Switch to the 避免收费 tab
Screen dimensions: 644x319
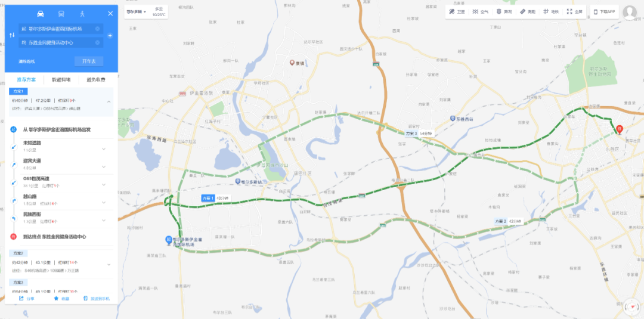point(95,80)
